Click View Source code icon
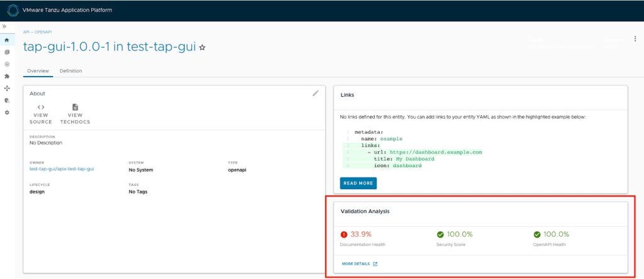The height and width of the screenshot is (279, 644). click(x=41, y=107)
